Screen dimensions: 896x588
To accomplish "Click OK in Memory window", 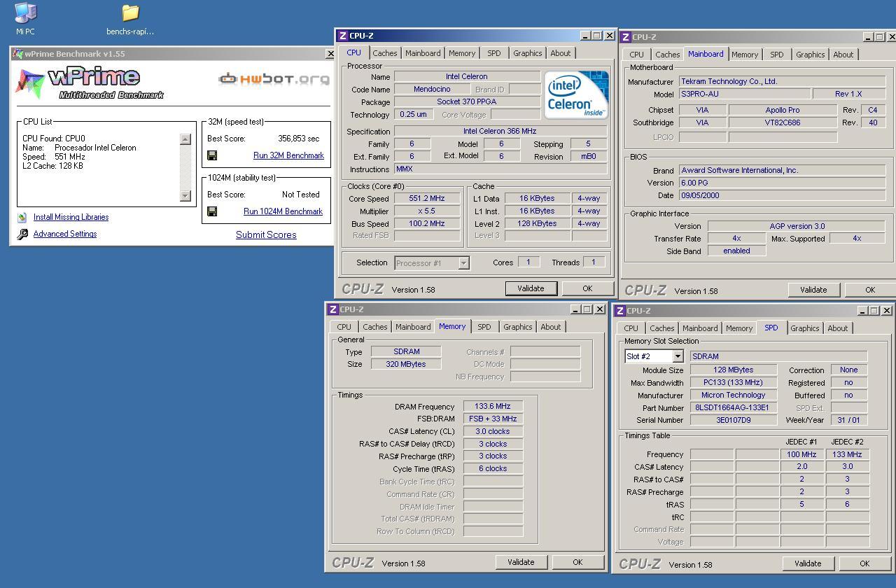I will pos(577,562).
